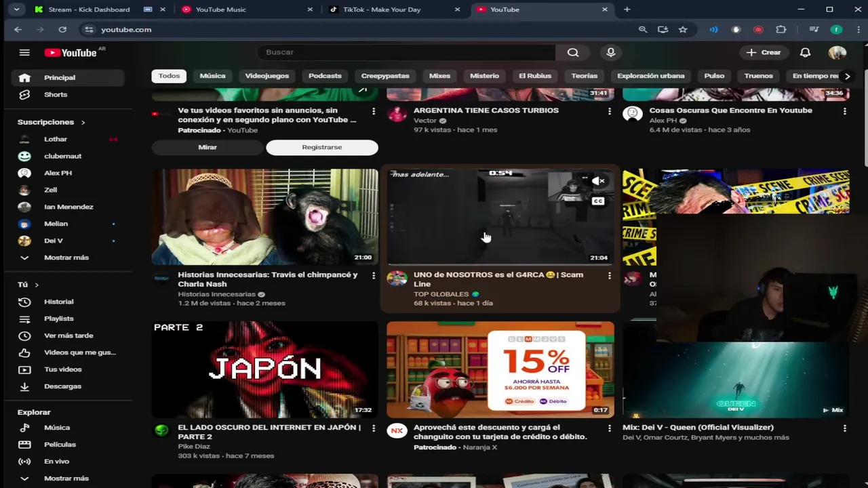This screenshot has height=488, width=868.
Task: Start voice search with the microphone
Action: click(610, 52)
